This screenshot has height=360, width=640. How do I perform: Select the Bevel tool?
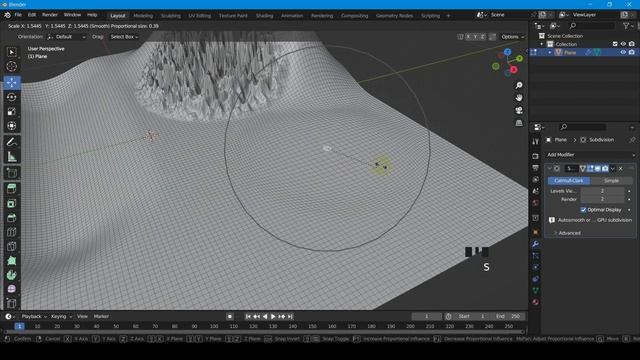(11, 218)
